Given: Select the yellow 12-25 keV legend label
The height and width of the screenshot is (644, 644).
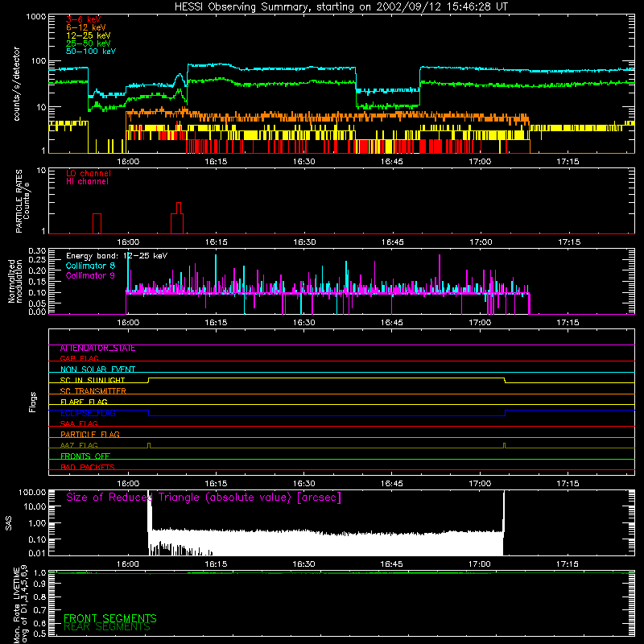Looking at the screenshot, I should 89,35.
